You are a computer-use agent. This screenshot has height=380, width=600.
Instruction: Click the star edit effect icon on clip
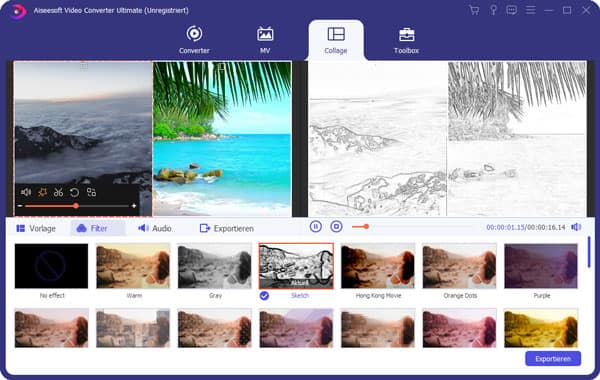pos(42,192)
